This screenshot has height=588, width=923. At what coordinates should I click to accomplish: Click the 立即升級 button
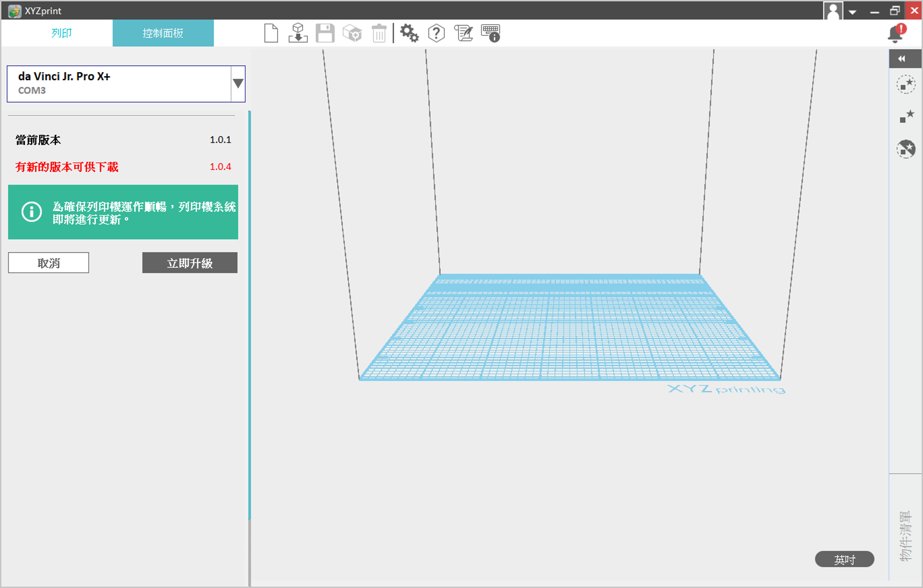(x=190, y=263)
